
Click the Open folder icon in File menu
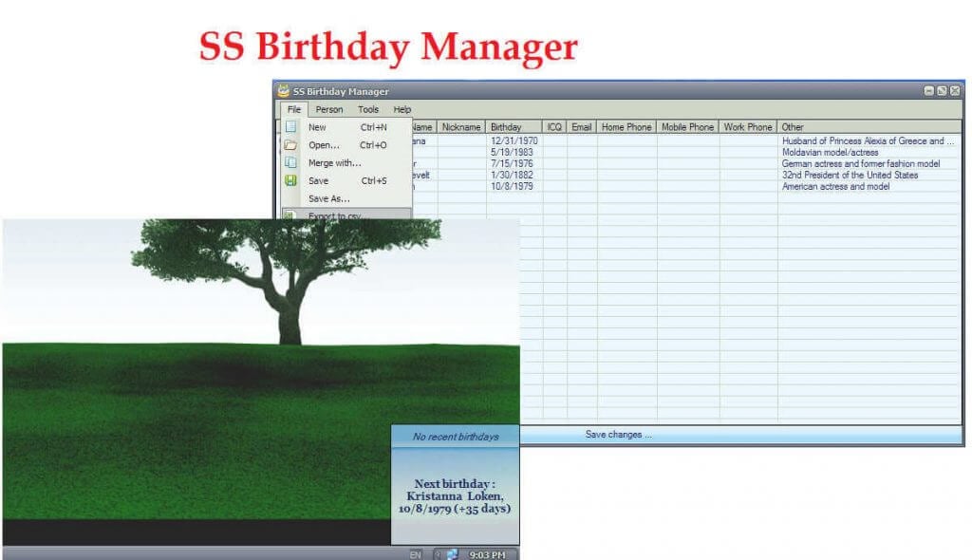coord(290,144)
